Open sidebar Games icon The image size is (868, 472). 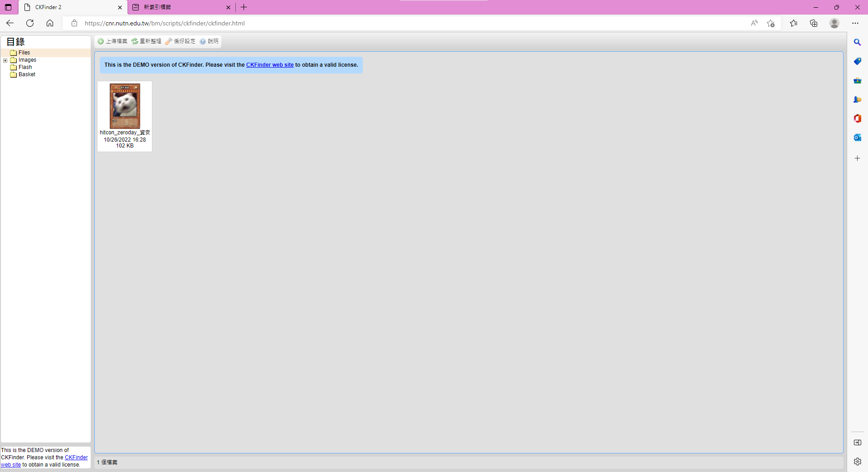[x=857, y=99]
